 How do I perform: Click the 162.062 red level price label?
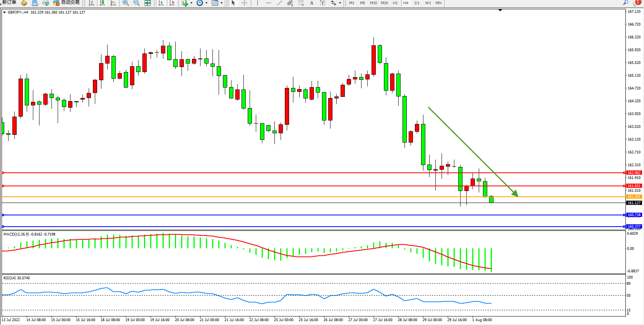click(634, 173)
